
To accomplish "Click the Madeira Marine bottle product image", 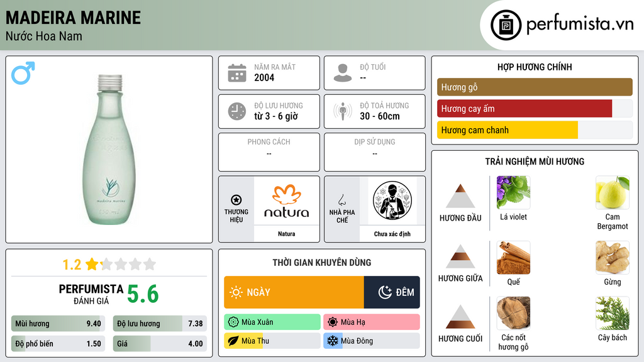I will [x=109, y=150].
